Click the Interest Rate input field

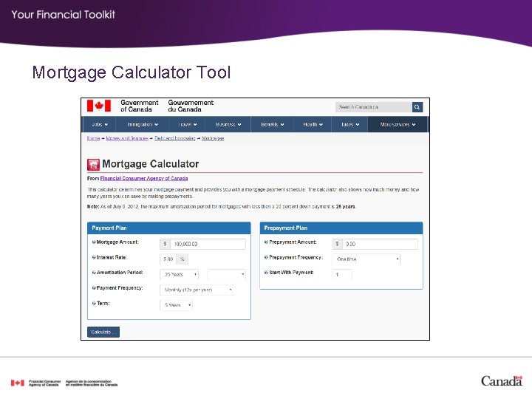pyautogui.click(x=168, y=259)
